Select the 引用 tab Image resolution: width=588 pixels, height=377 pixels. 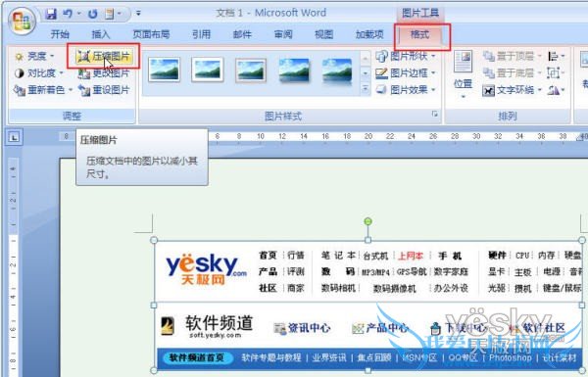[201, 34]
